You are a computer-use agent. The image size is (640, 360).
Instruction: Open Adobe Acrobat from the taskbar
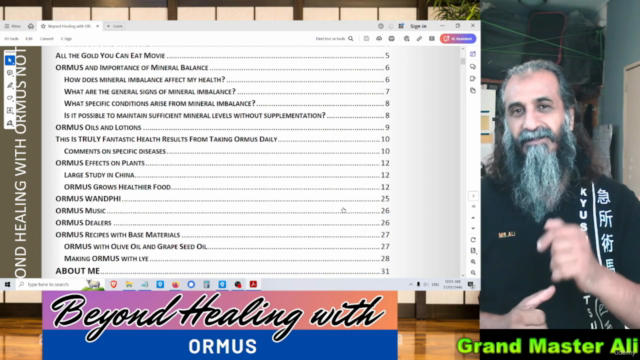pyautogui.click(x=253, y=284)
